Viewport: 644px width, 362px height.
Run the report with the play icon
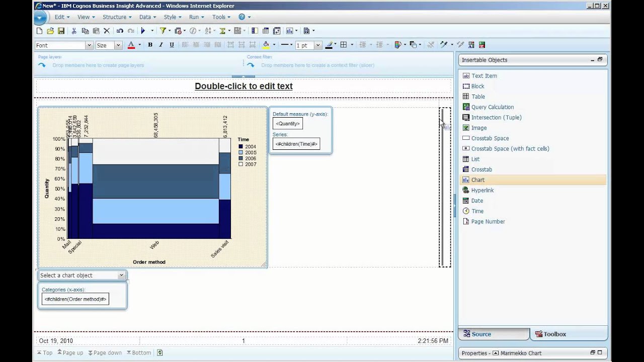click(143, 31)
